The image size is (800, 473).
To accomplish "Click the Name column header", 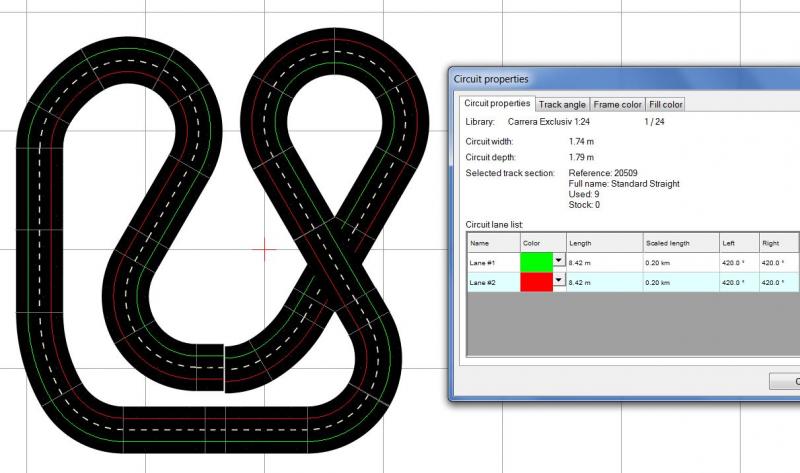I will [x=492, y=242].
